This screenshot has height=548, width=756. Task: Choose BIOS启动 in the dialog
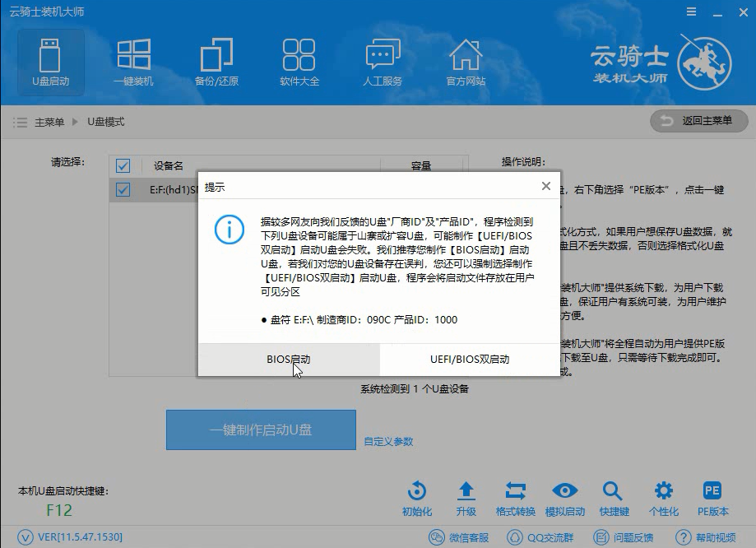click(286, 360)
